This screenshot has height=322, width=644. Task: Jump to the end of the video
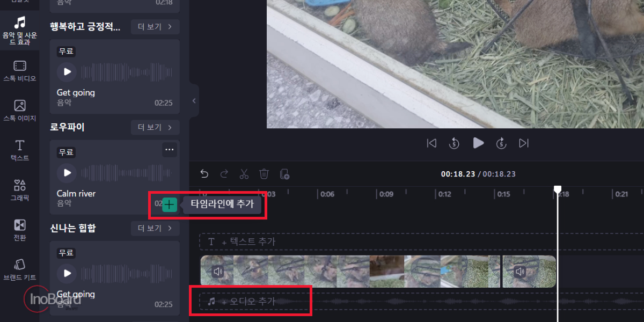click(524, 143)
